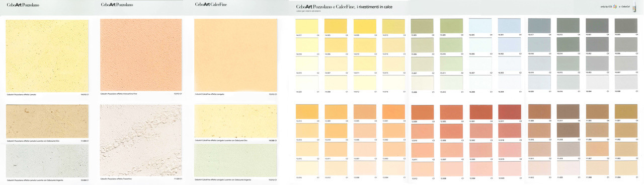
Task: Select blue swatch 16.002 C3
Action: [x=509, y=45]
